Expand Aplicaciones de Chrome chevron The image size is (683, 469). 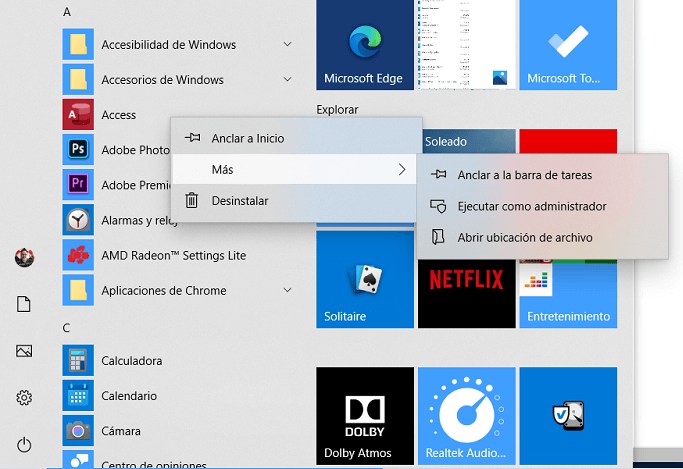287,290
